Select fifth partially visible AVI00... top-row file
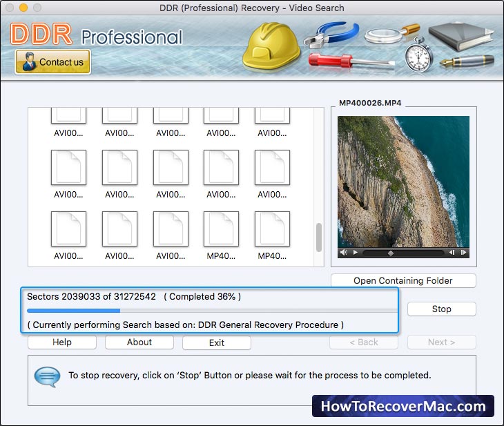This screenshot has width=504, height=426. pyautogui.click(x=272, y=116)
